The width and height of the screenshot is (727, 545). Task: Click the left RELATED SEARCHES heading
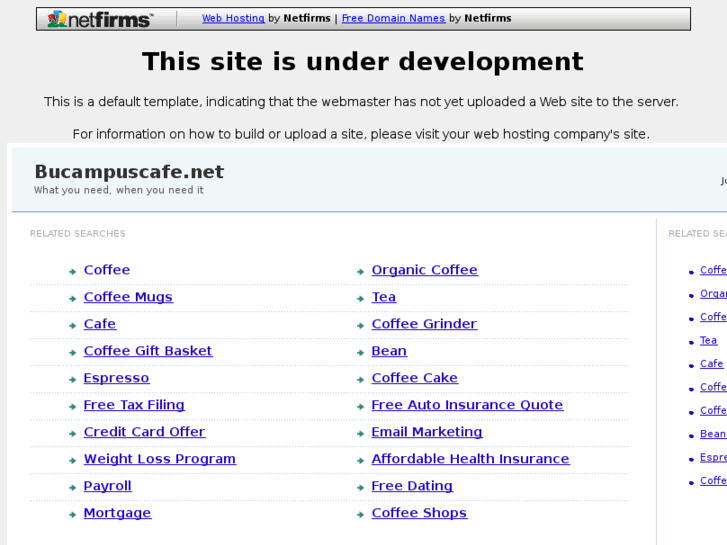(x=77, y=233)
